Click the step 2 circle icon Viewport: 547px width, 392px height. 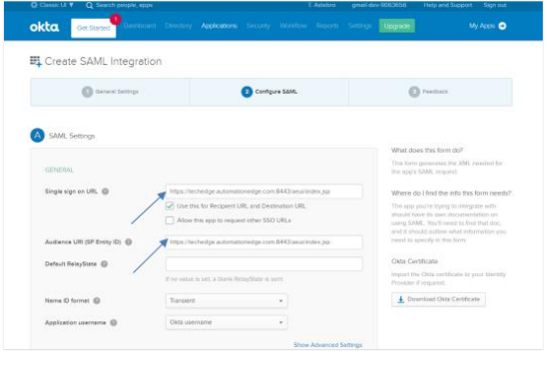(x=247, y=92)
